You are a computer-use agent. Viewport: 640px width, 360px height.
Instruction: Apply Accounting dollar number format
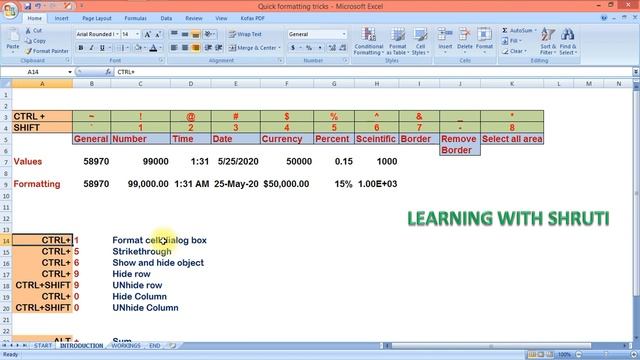(x=293, y=48)
